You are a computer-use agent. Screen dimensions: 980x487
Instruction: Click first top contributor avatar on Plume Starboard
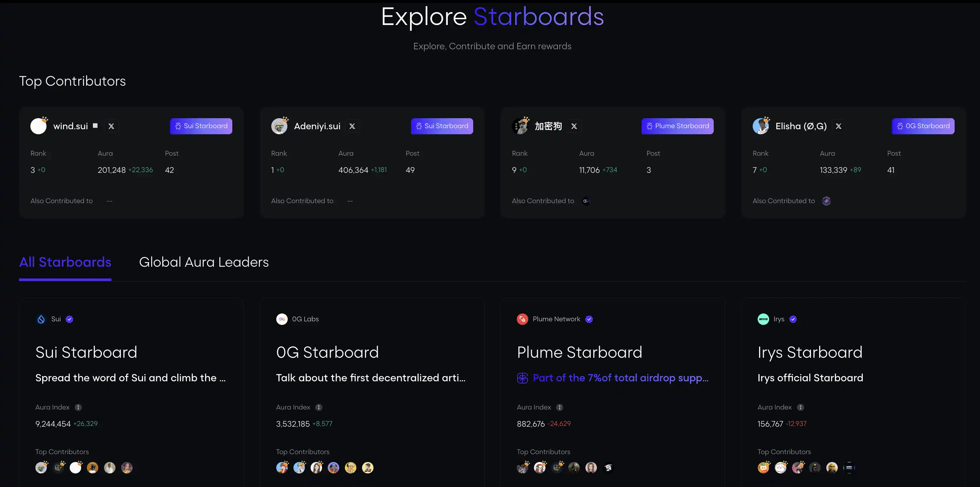pos(523,468)
